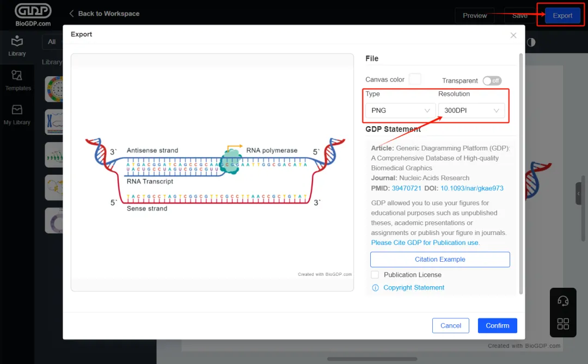
Task: Click the grid apps icon
Action: [563, 324]
